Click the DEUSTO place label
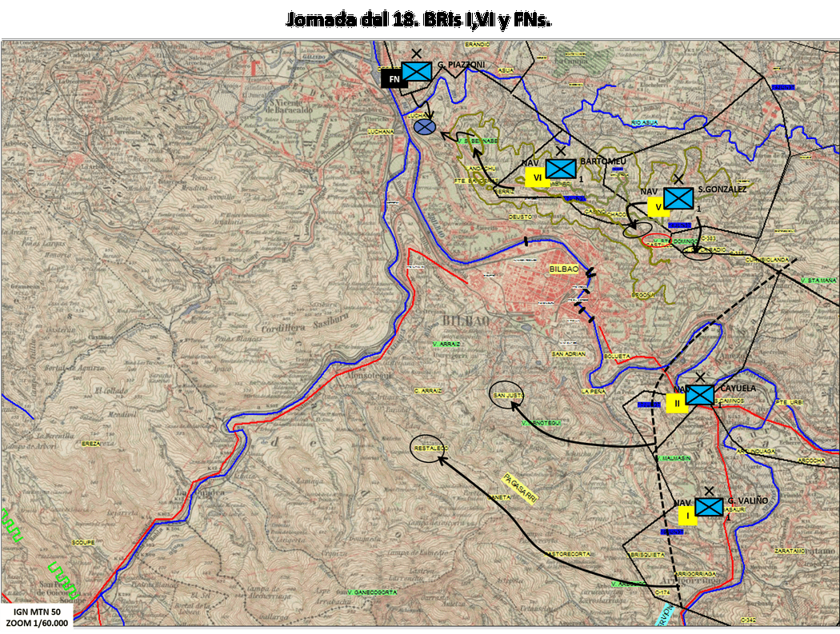 tap(520, 217)
